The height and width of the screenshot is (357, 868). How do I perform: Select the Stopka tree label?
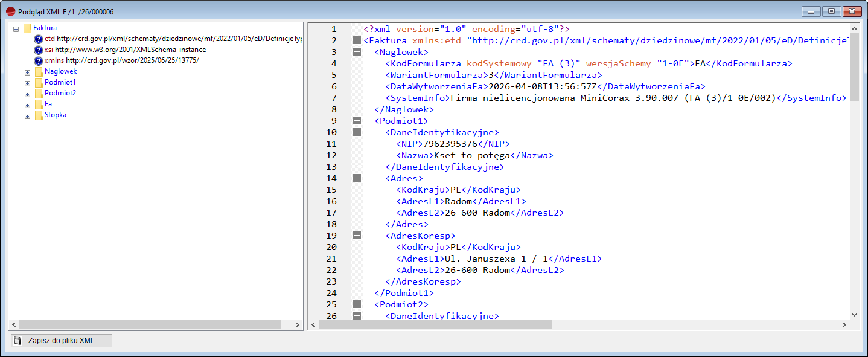coord(56,115)
